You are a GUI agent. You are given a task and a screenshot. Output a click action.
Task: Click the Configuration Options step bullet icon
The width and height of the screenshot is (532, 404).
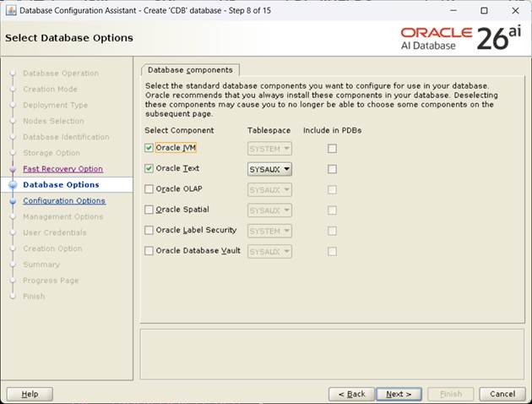(13, 200)
